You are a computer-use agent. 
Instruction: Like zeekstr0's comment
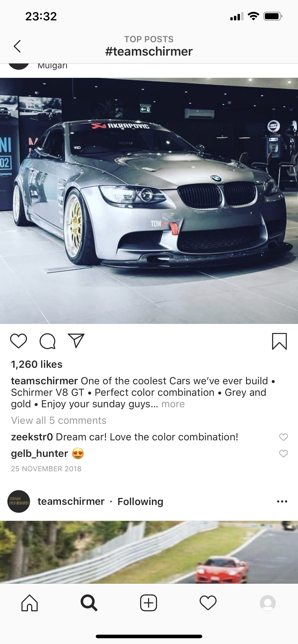click(x=283, y=437)
